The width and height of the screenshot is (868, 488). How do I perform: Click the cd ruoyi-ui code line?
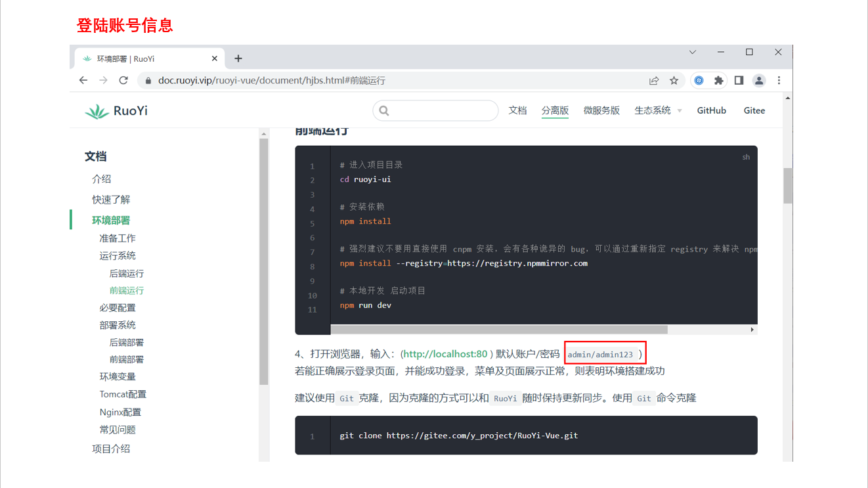(365, 179)
